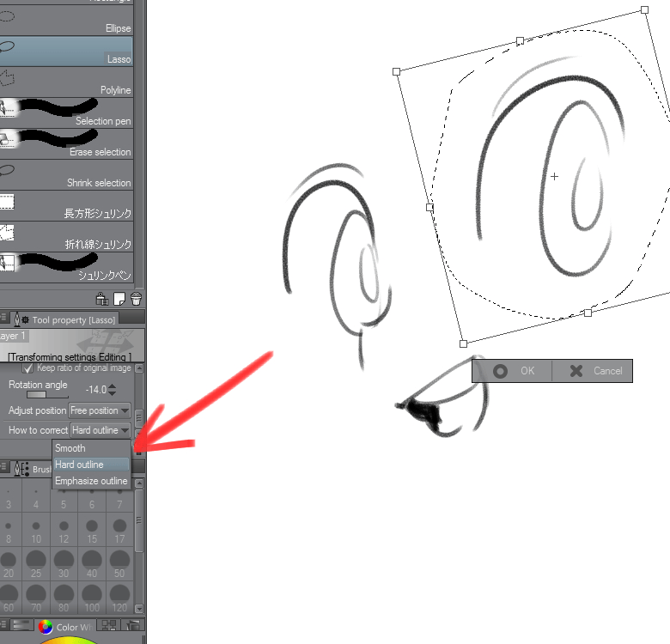The image size is (670, 644).
Task: Click the Rotation angle slider
Action: click(x=37, y=395)
